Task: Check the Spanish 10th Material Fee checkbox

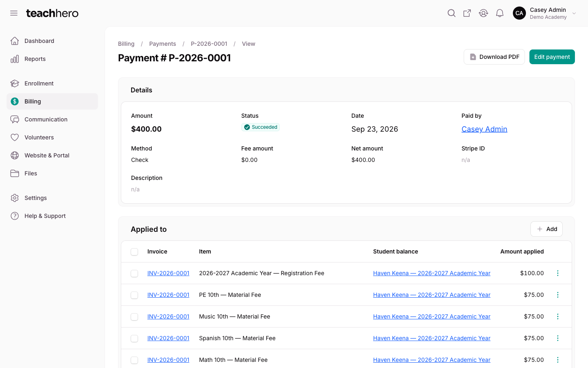Action: coord(134,339)
